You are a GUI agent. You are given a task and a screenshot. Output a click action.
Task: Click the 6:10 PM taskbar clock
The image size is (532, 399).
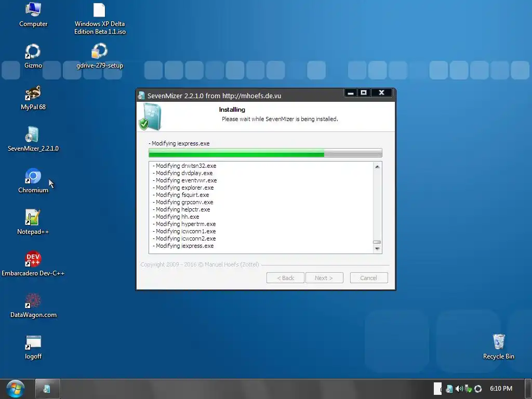(x=501, y=389)
